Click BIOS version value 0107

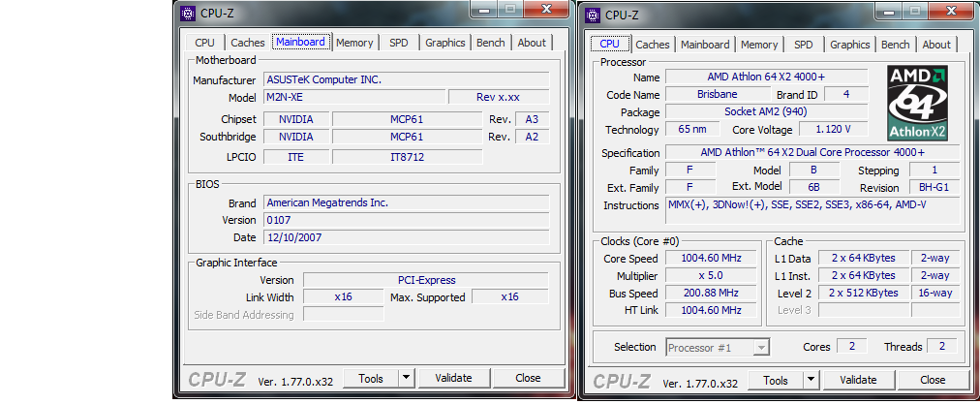pos(407,220)
